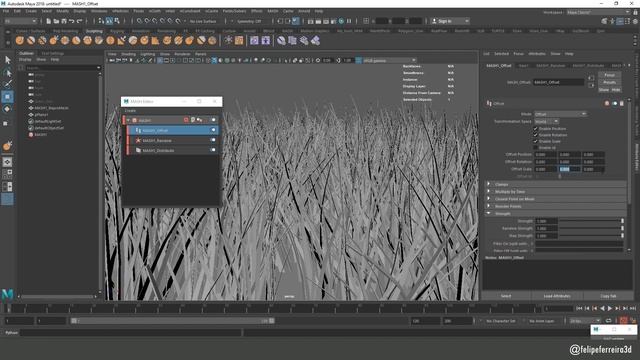Check the Enable Id checkbox
The image size is (640, 360).
[536, 147]
